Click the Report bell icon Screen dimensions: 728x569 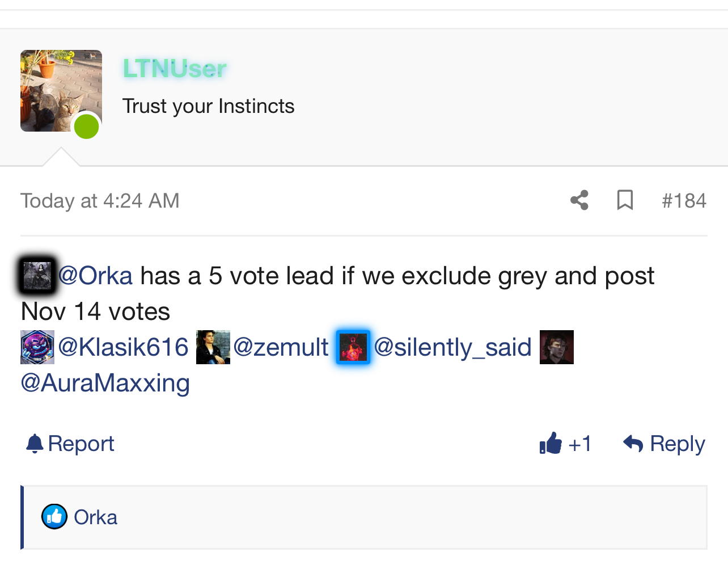(35, 444)
